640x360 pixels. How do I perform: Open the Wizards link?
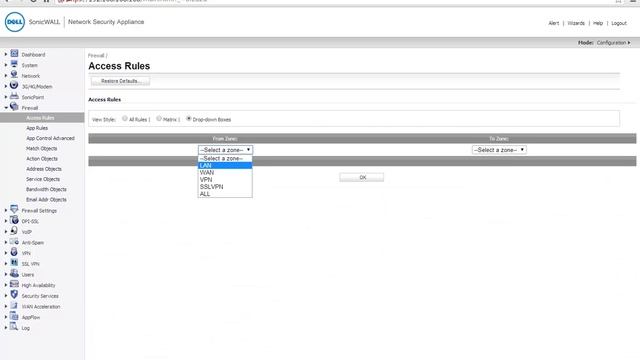(576, 23)
